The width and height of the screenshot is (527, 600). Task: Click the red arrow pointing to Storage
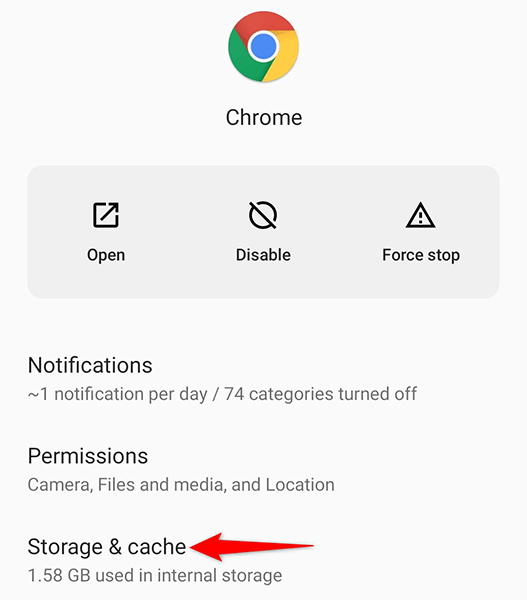point(251,547)
